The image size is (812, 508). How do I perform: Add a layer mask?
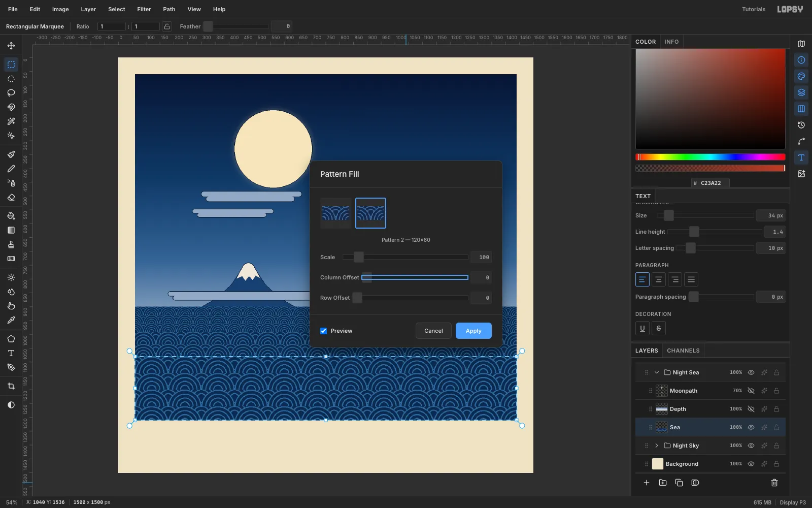pos(695,483)
